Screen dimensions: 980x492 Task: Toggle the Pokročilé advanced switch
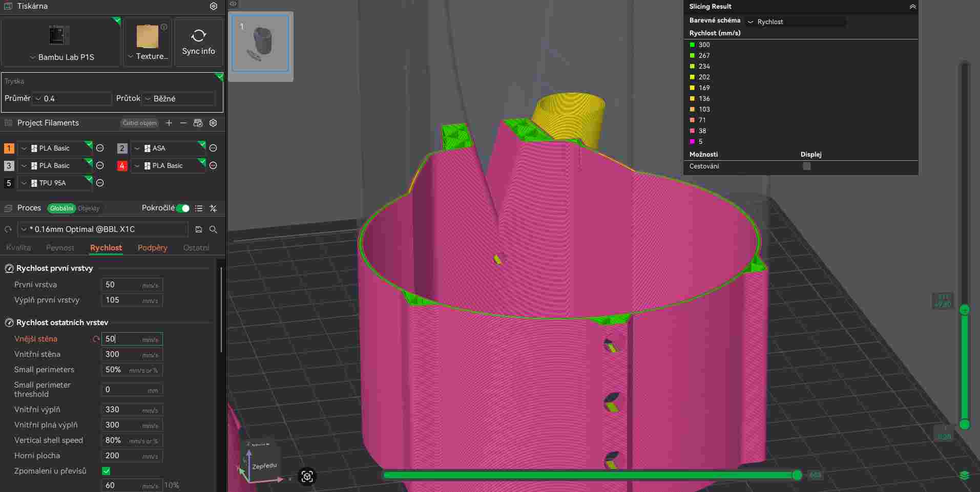(183, 208)
